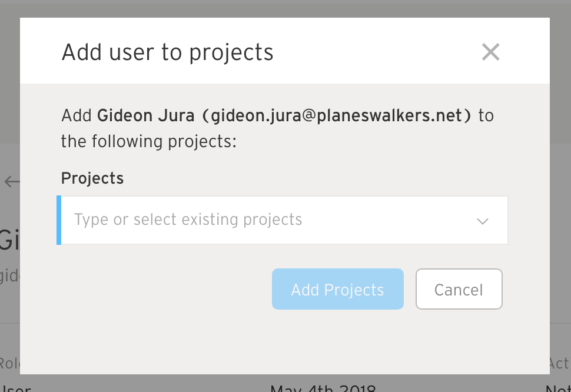Click the partially hidden User role cell

(15, 388)
